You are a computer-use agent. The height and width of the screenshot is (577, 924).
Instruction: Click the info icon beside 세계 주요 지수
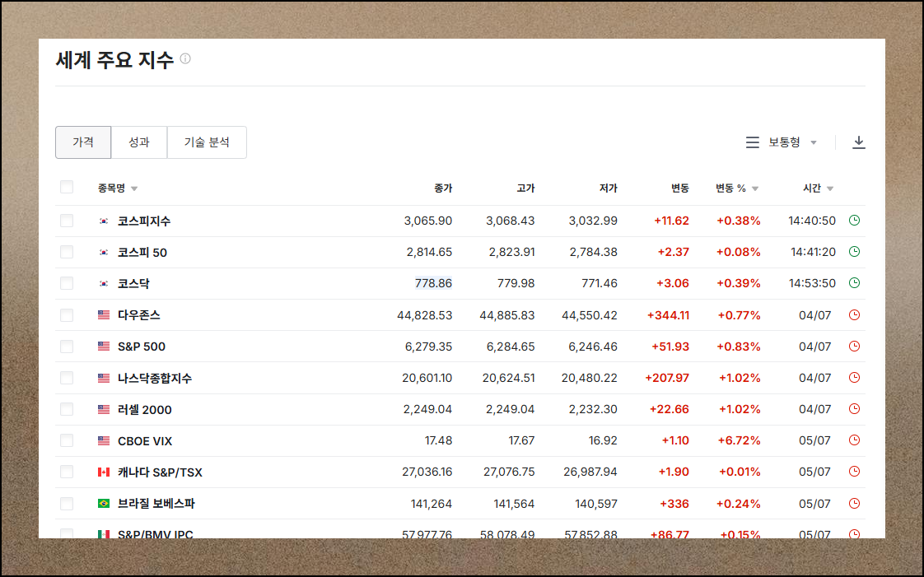(185, 58)
